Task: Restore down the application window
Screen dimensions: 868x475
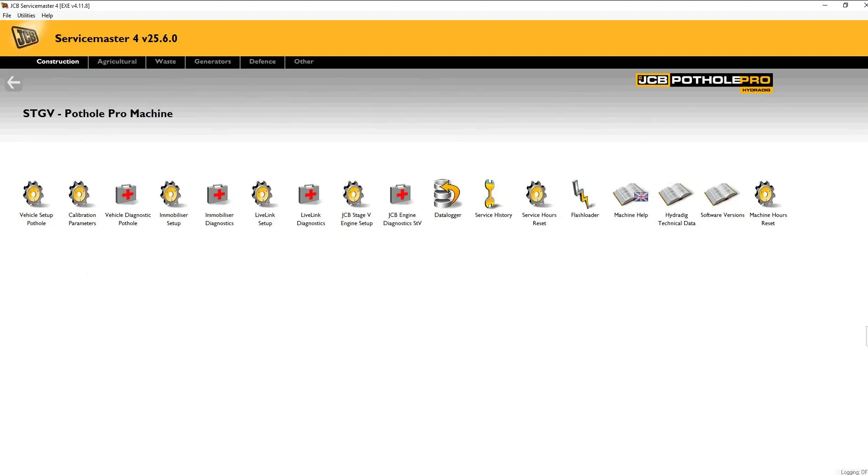Action: click(x=846, y=5)
